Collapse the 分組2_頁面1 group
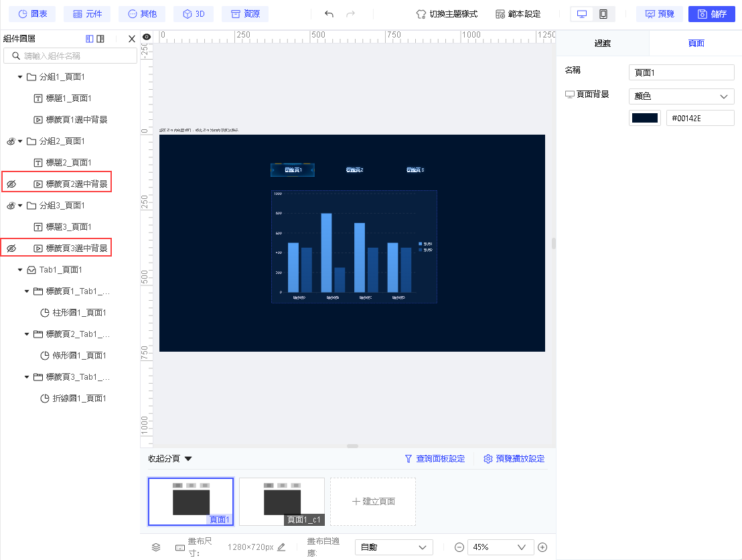Screen dimensions: 742x560 [x=20, y=141]
